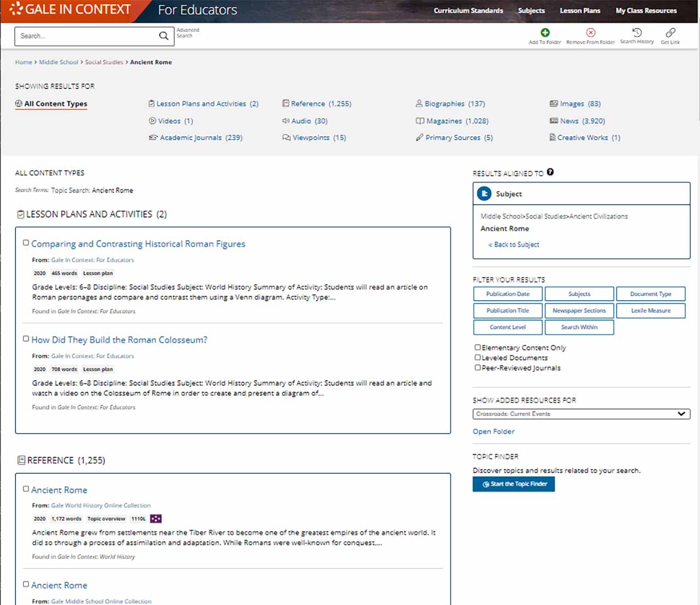Screen dimensions: 700x605
Task: Filter by Biographies (137)
Action: click(x=450, y=103)
